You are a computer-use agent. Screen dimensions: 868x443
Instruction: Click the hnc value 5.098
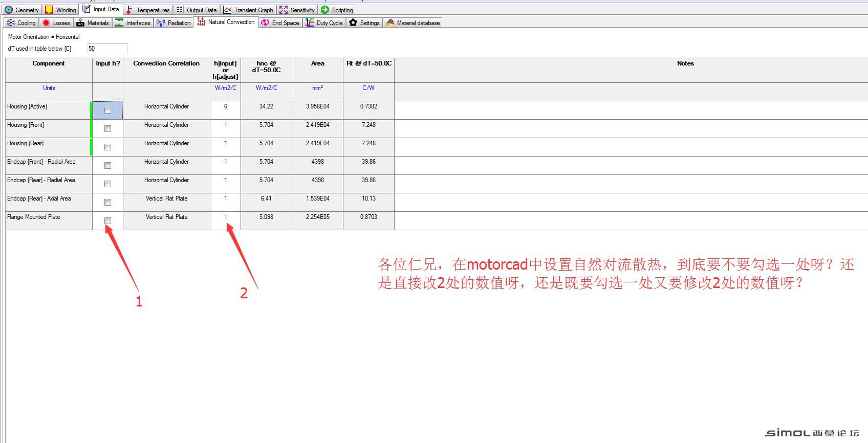266,217
